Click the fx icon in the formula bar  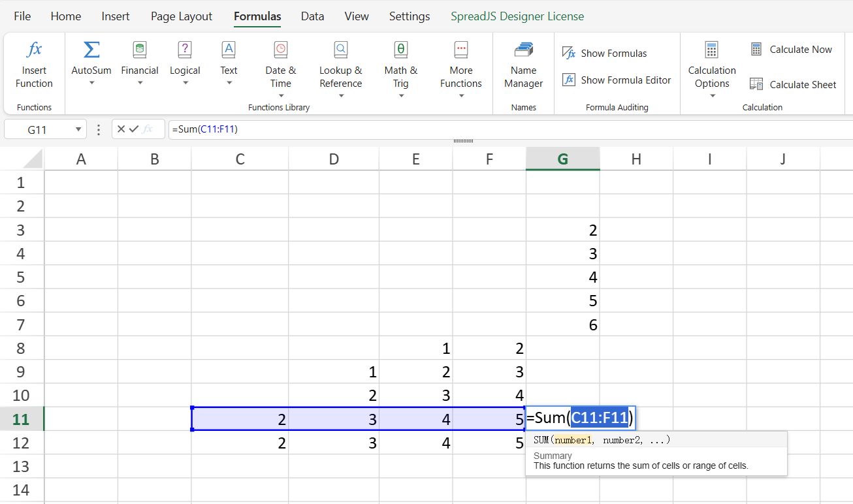pyautogui.click(x=148, y=129)
